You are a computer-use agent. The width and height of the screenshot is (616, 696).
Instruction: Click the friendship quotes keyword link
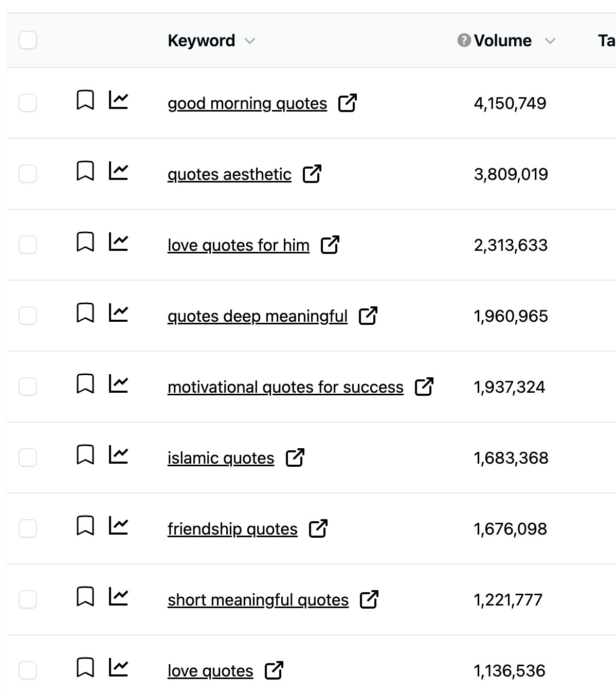pyautogui.click(x=232, y=529)
